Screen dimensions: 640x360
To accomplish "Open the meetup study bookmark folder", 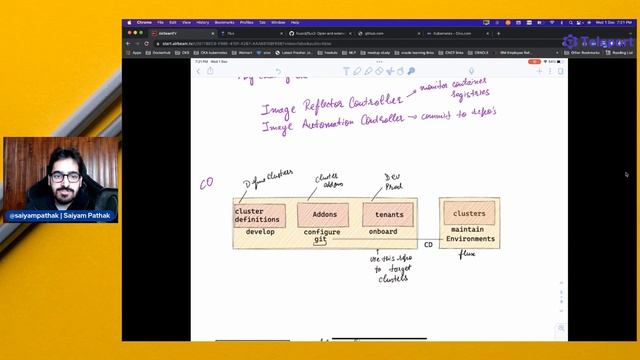I will (376, 53).
